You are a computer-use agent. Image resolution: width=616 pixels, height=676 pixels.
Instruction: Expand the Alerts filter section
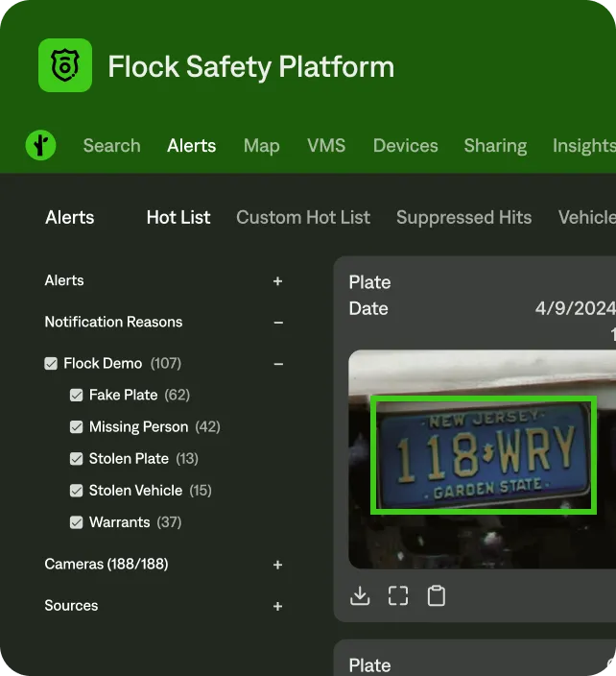click(x=278, y=281)
